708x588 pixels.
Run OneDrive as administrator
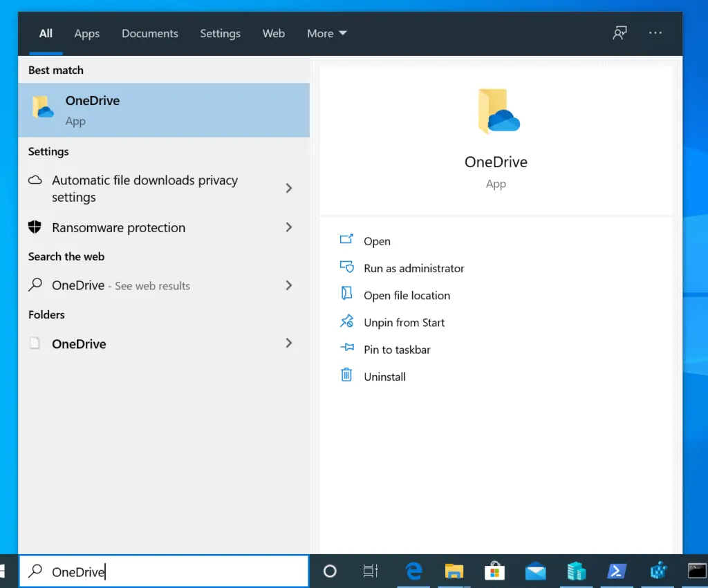[413, 268]
